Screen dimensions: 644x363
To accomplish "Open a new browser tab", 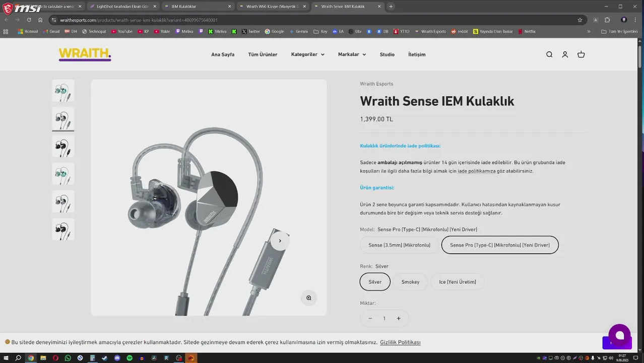I will click(391, 7).
